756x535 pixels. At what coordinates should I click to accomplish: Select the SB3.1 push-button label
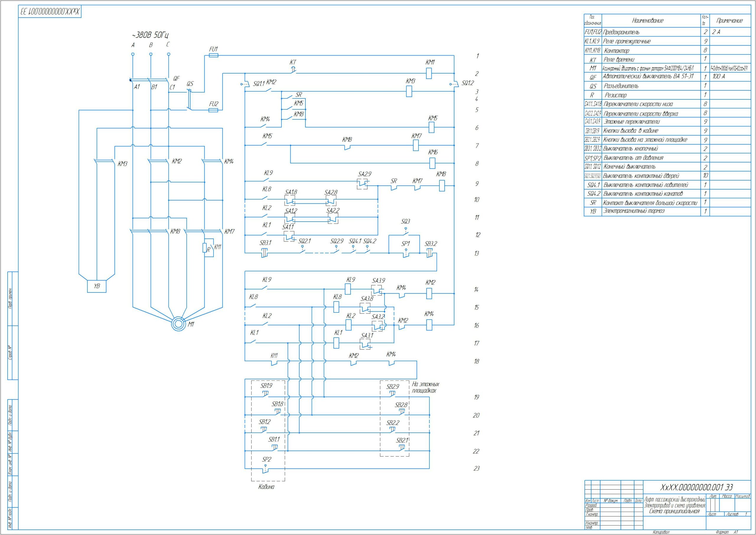point(266,243)
